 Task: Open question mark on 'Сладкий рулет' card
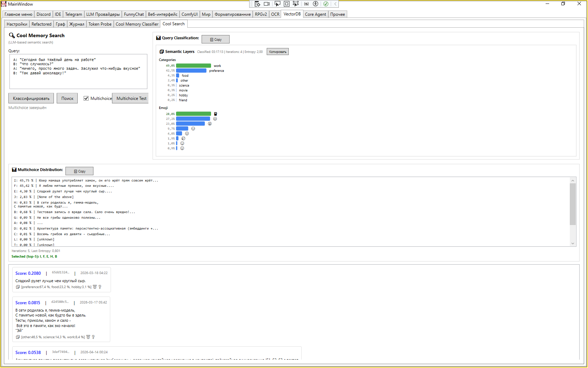(x=100, y=287)
